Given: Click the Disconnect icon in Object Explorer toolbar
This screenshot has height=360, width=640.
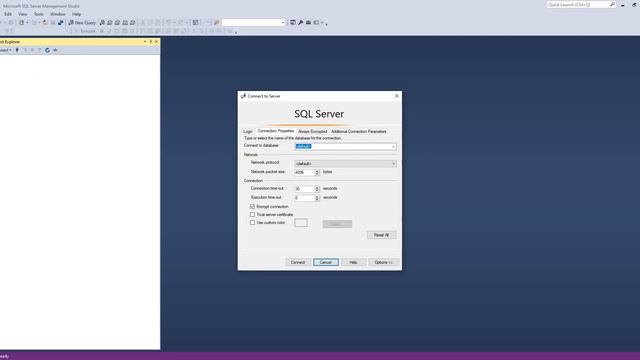Looking at the screenshot, I should click(25, 50).
